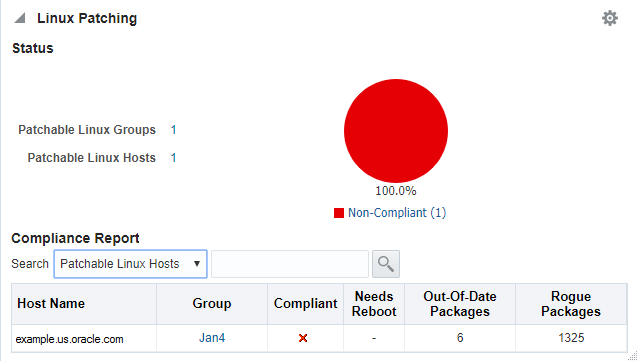Open the Patchable Linux Hosts count link
Screen dimensions: 638x361
point(173,158)
